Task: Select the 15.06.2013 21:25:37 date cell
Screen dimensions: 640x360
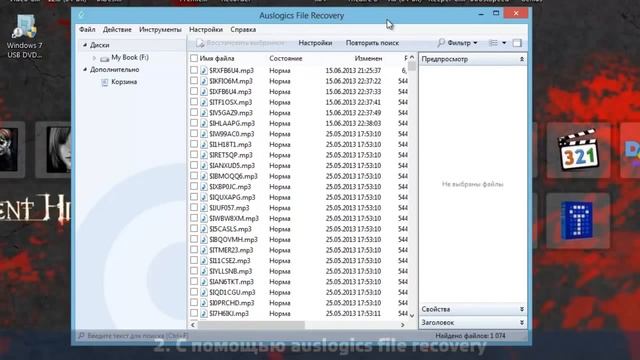Action: [x=353, y=71]
